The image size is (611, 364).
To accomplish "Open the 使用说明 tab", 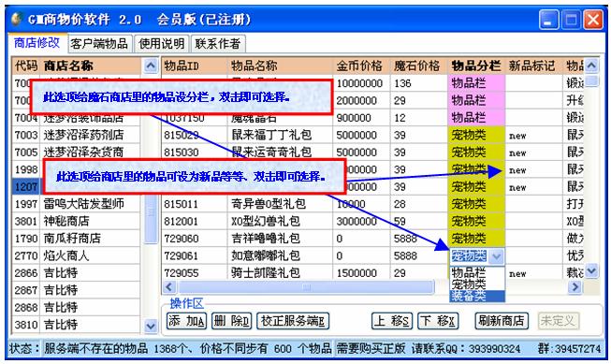I will coord(162,44).
